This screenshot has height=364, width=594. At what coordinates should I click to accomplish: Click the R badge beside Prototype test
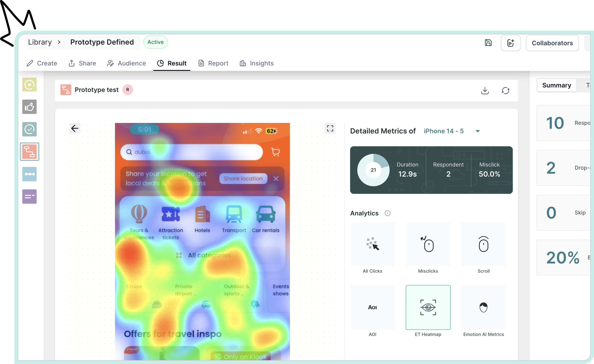(x=128, y=90)
